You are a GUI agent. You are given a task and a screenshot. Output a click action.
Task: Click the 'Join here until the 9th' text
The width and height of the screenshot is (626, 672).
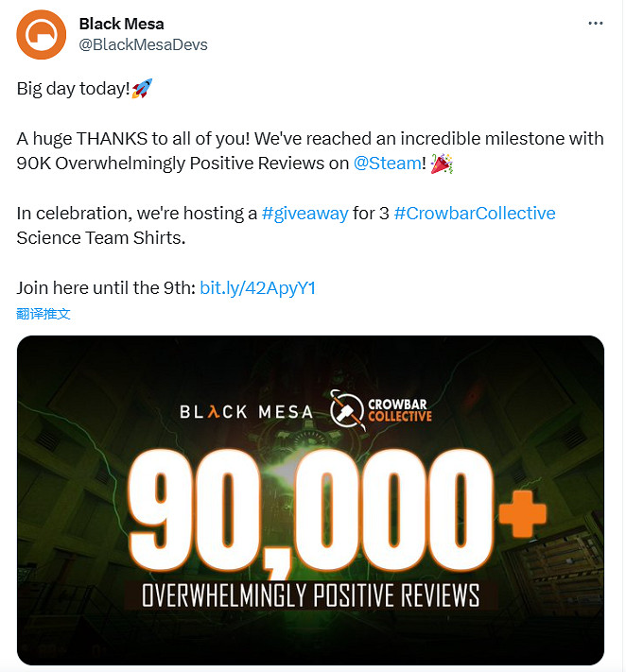(x=106, y=288)
